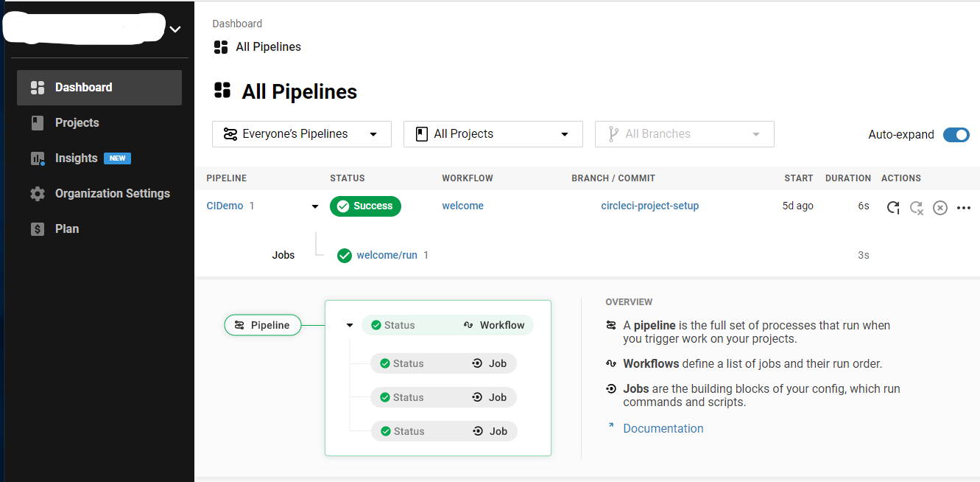Click the 5d ago start time

coord(798,206)
